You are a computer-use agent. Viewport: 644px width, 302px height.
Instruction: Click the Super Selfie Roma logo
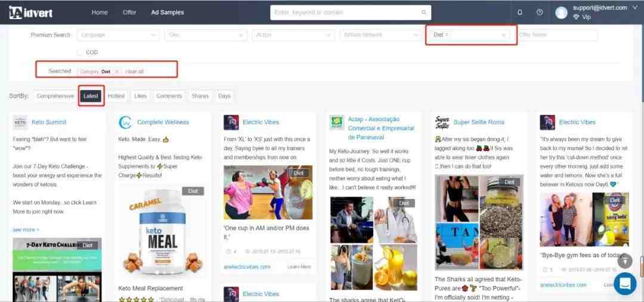[x=442, y=122]
